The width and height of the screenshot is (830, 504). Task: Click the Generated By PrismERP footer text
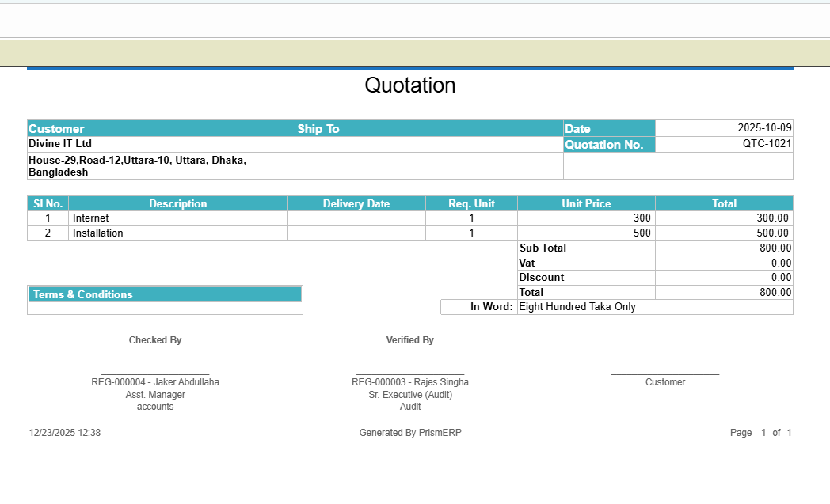click(x=410, y=433)
